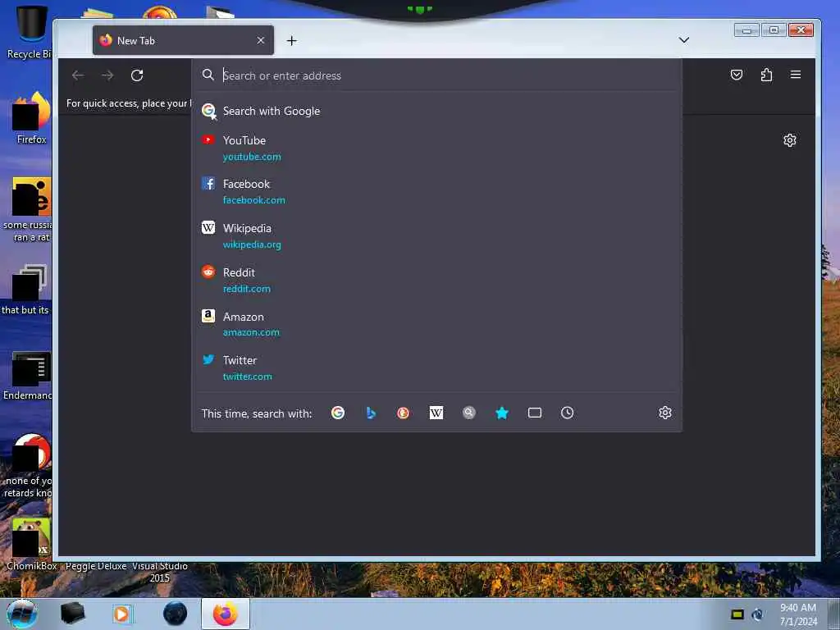Viewport: 840px width, 630px height.
Task: Search this time with Bing icon
Action: point(371,413)
